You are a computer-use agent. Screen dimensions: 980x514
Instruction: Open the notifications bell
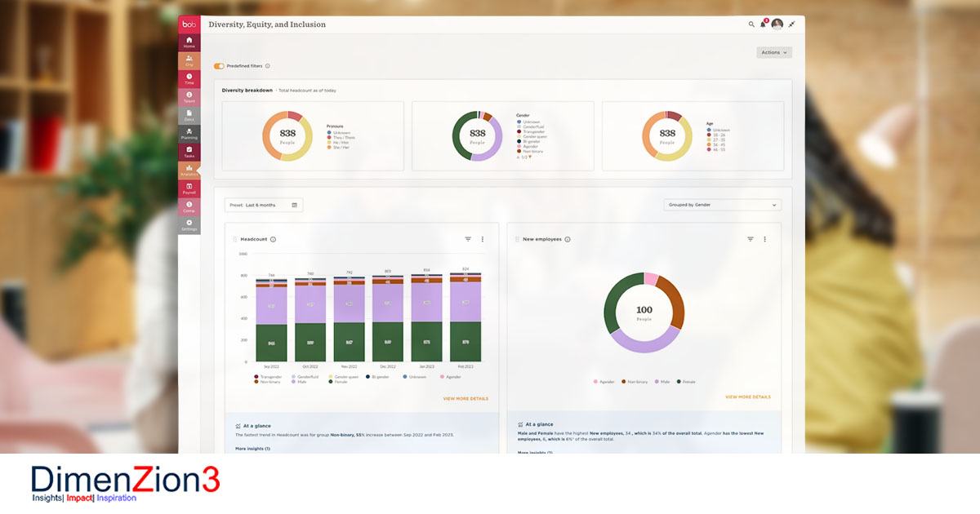[x=764, y=24]
